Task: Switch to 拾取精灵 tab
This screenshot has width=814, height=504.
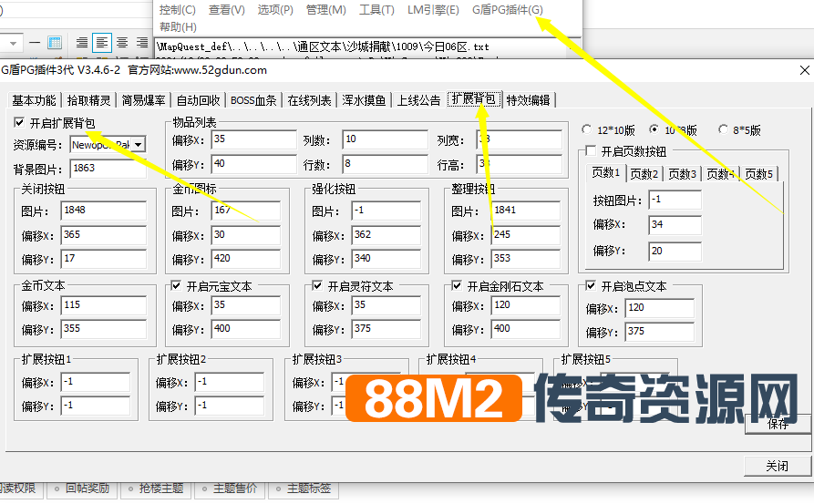Action: pyautogui.click(x=88, y=100)
